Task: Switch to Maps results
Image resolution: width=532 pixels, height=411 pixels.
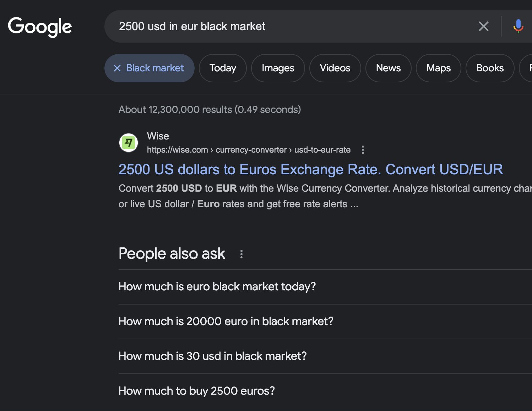Action: (439, 68)
